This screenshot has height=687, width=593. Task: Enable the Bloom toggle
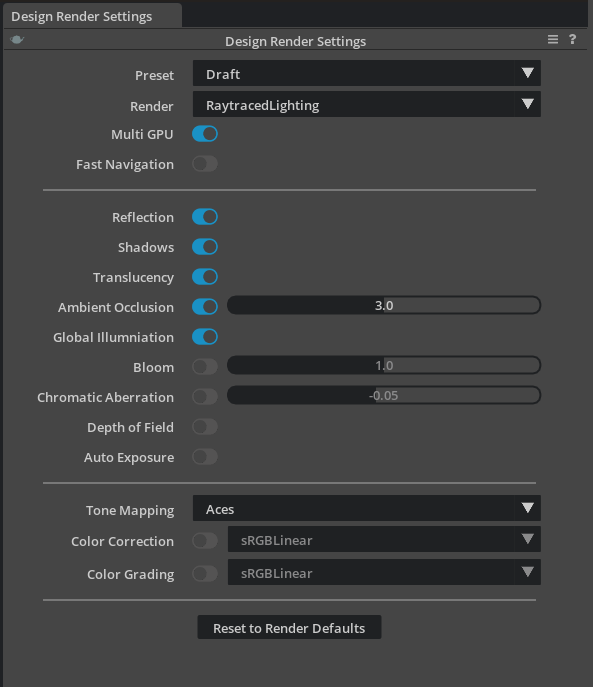pyautogui.click(x=205, y=367)
